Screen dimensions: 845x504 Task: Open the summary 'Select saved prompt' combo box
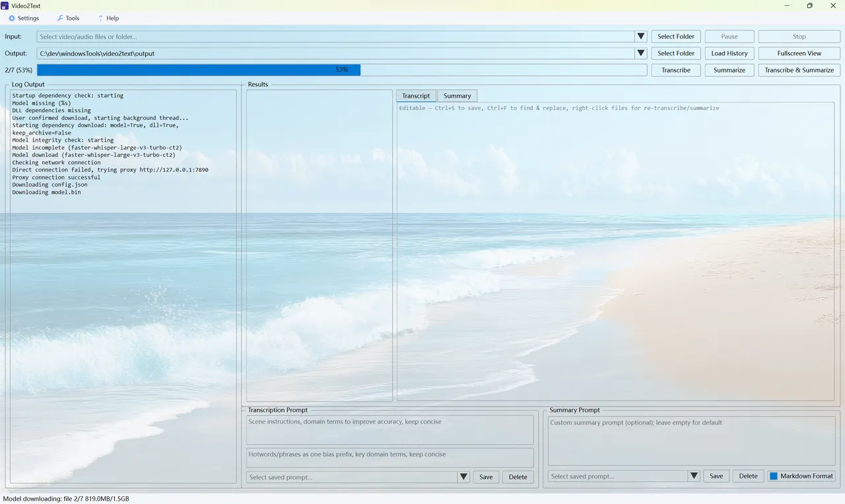click(x=624, y=476)
